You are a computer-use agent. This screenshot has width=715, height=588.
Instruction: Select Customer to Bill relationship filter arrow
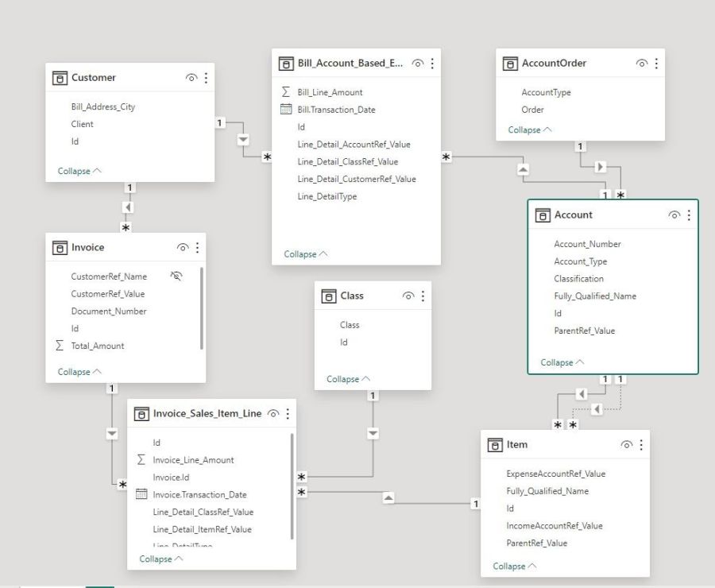(x=244, y=140)
